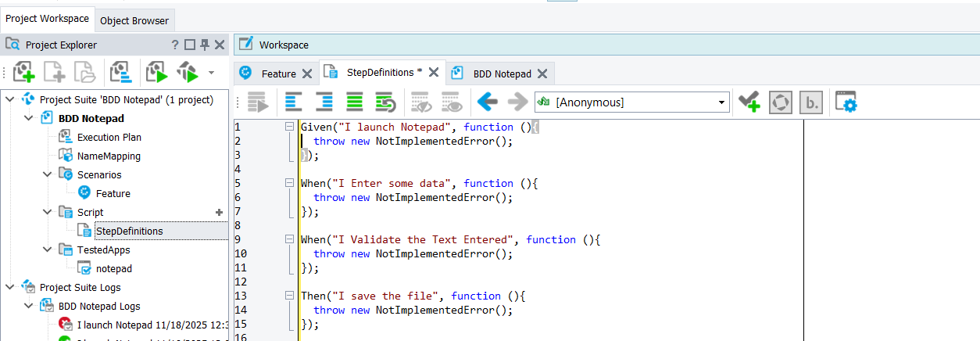Viewport: 980px width, 341px height.
Task: Collapse the 'I save the file' code fold
Action: tap(290, 296)
